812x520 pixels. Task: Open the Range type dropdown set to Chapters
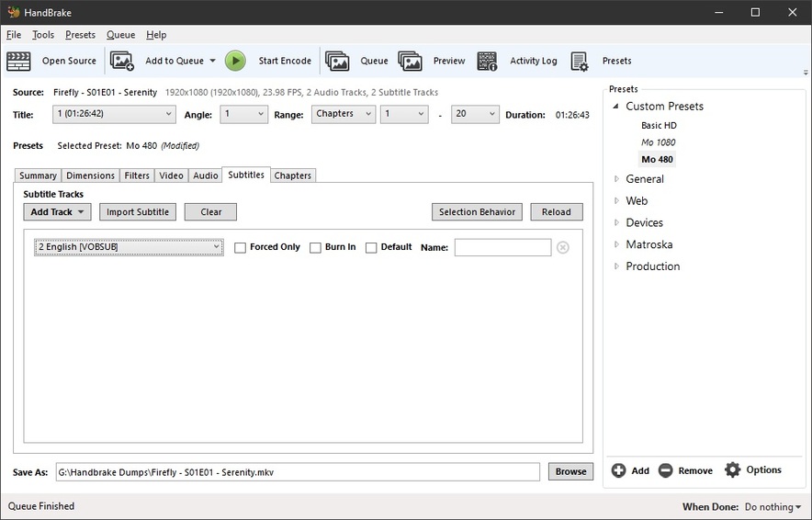pyautogui.click(x=344, y=114)
